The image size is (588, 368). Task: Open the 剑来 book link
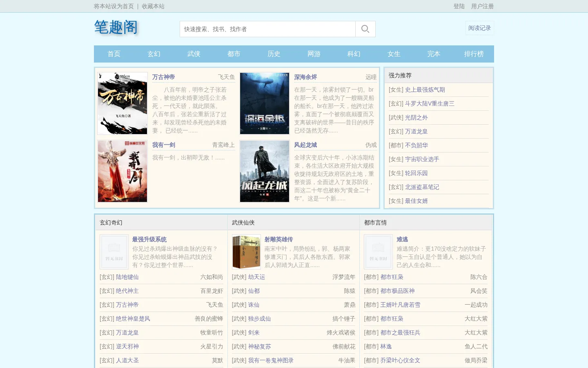[254, 332]
